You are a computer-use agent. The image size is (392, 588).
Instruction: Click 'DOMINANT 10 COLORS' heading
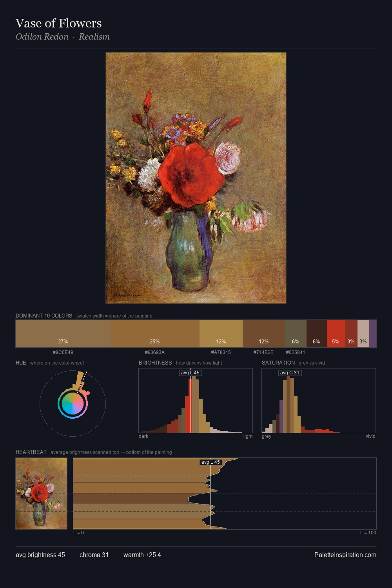44,316
